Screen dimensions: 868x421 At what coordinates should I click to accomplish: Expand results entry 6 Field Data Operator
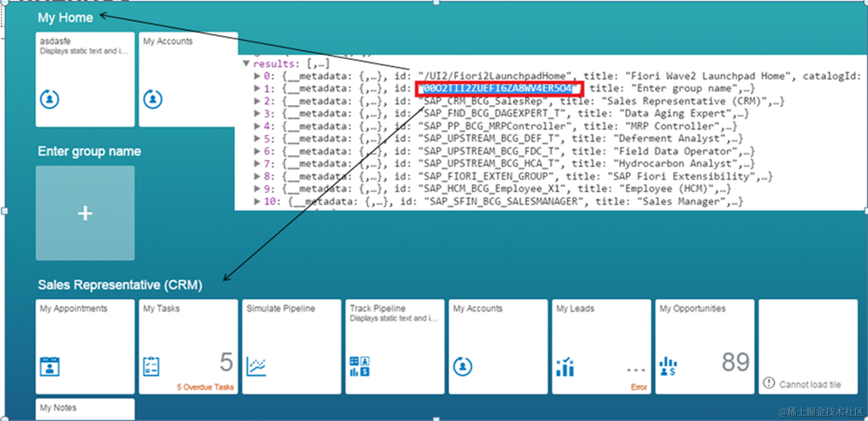click(x=257, y=152)
